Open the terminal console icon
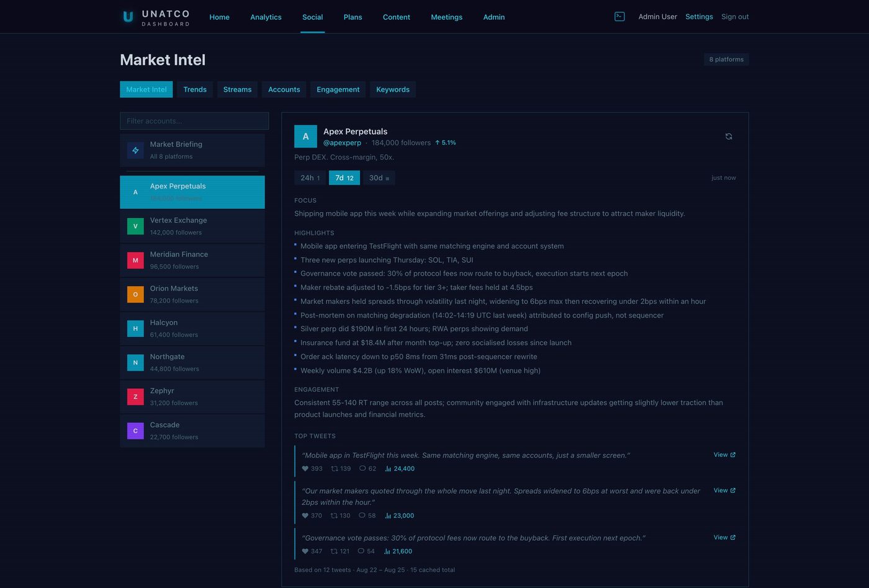 point(619,17)
